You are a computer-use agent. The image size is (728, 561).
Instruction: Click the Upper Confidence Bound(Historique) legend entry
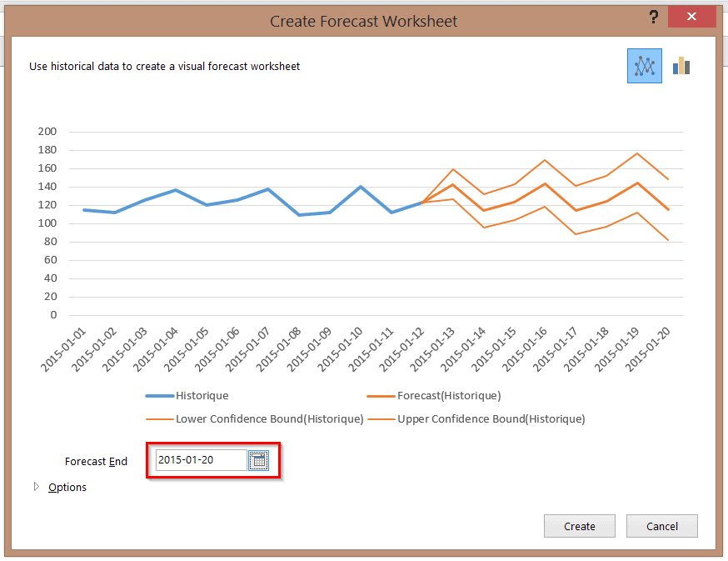[491, 418]
